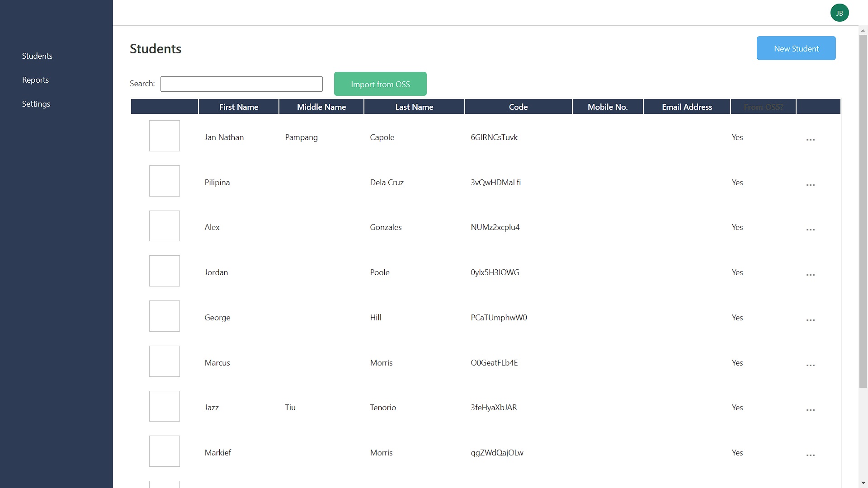Open Reports in sidebar
The image size is (868, 488).
(x=35, y=80)
